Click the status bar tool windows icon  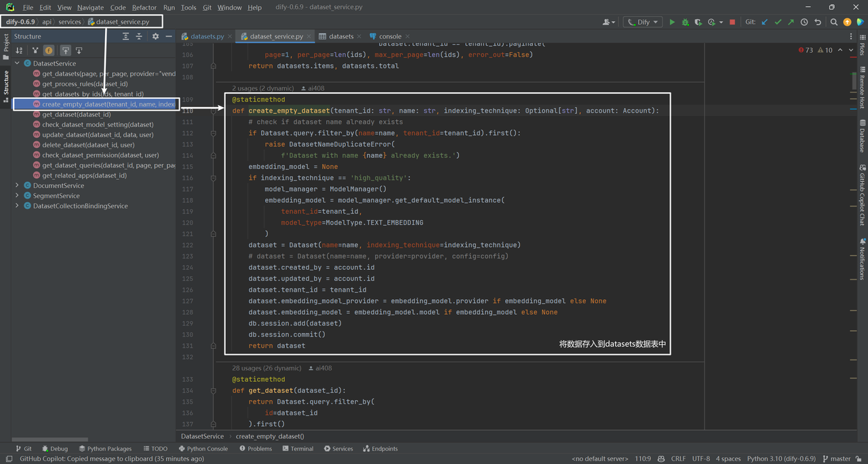tap(9, 459)
